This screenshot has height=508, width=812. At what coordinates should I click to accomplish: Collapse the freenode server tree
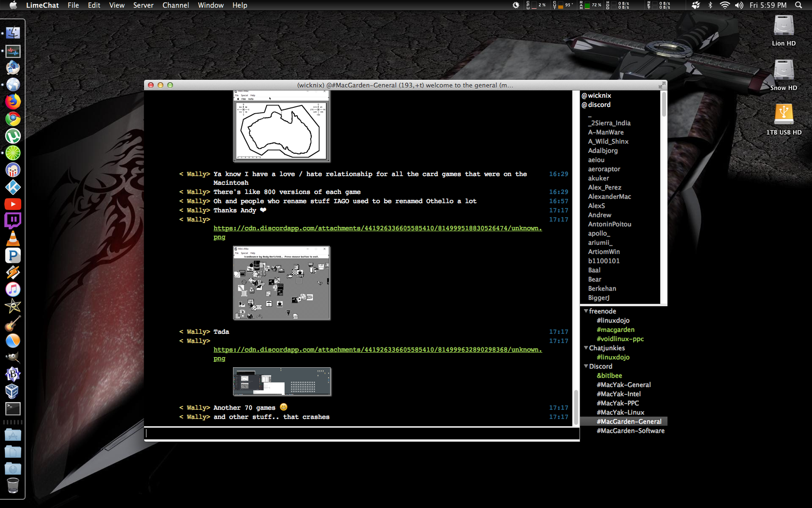586,311
